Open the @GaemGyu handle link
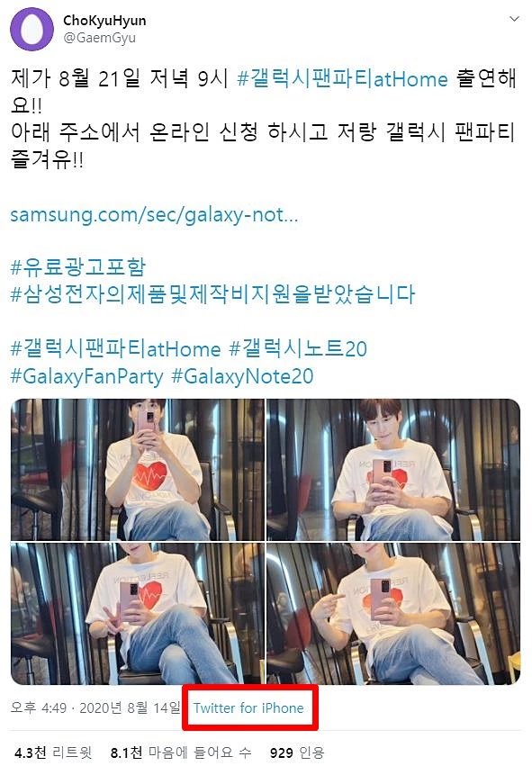 pyautogui.click(x=99, y=38)
